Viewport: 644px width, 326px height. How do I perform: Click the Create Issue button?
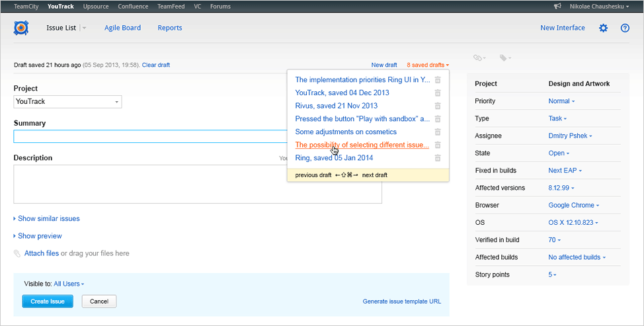pos(48,302)
